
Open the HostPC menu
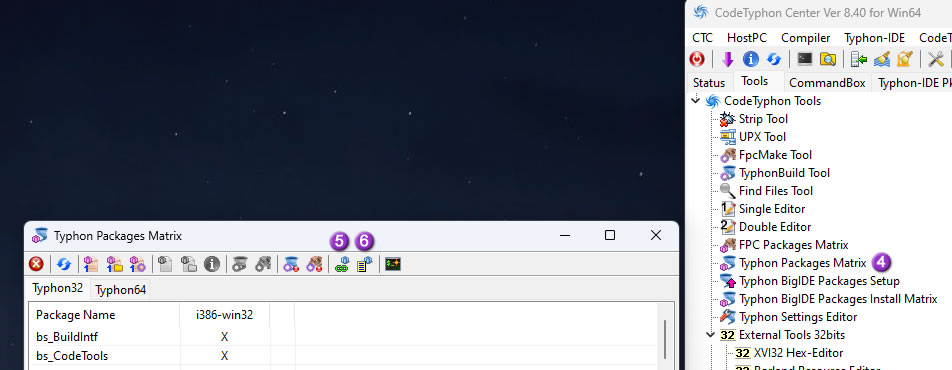coord(747,38)
